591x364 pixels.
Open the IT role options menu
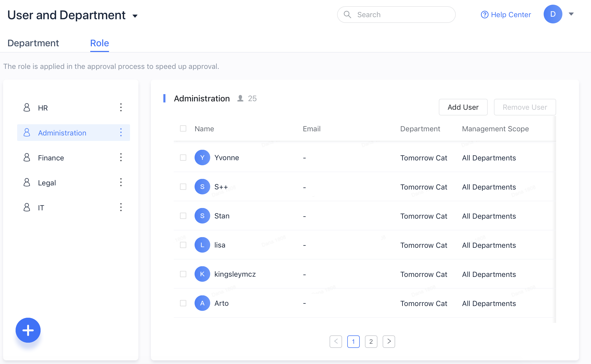pyautogui.click(x=121, y=207)
